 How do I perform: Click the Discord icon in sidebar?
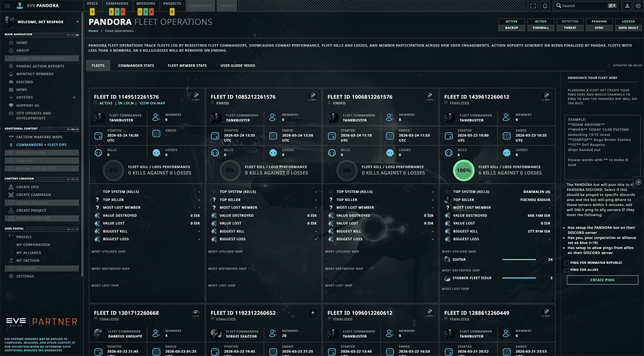tap(11, 82)
